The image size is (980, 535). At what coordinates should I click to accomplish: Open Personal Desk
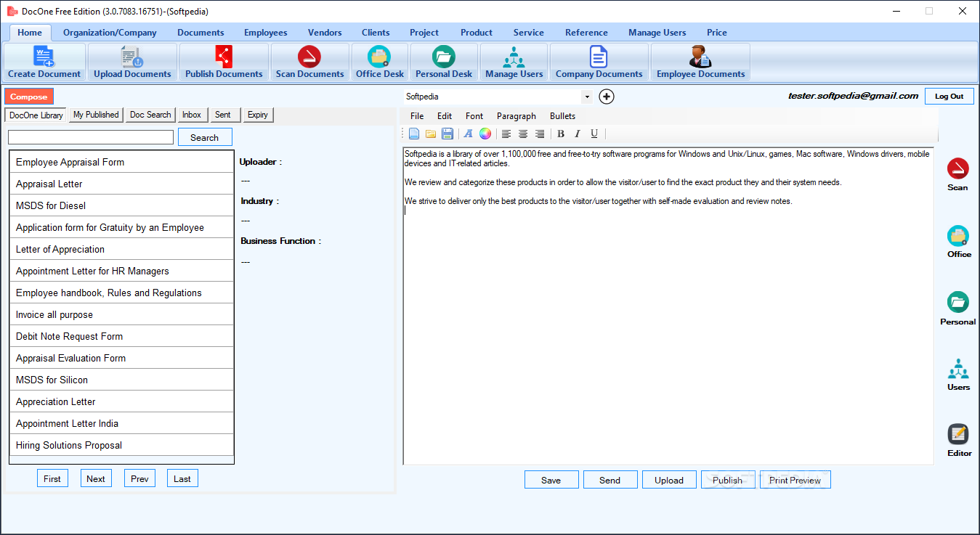444,62
